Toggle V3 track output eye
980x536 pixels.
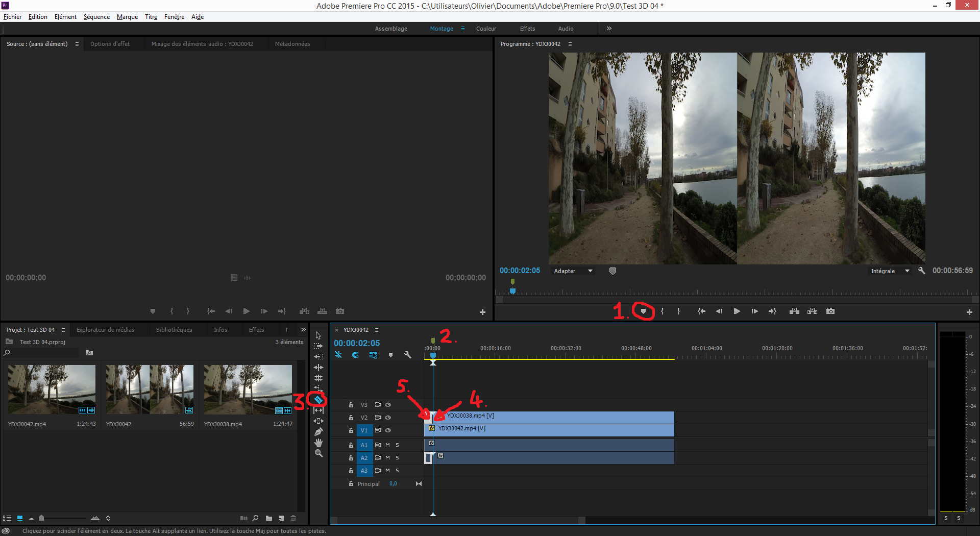pos(388,405)
